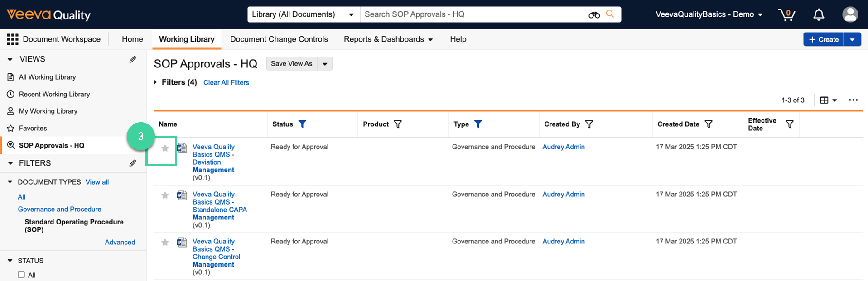Click the binoculars advanced search icon
The image size is (868, 281).
594,15
